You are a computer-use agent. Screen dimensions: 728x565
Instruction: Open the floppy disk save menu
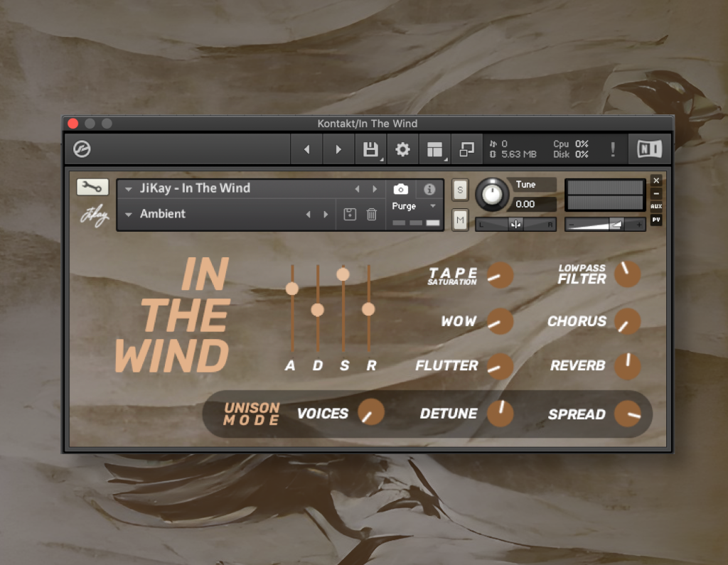point(370,149)
